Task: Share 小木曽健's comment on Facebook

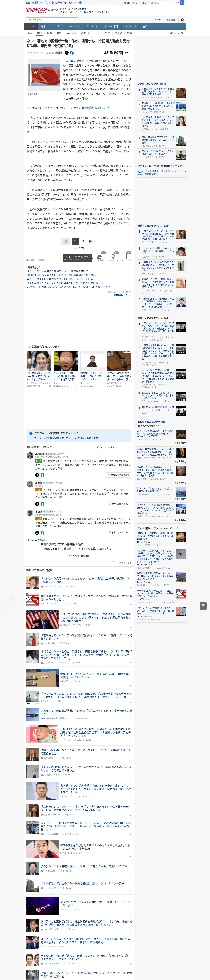Action: [42, 475]
